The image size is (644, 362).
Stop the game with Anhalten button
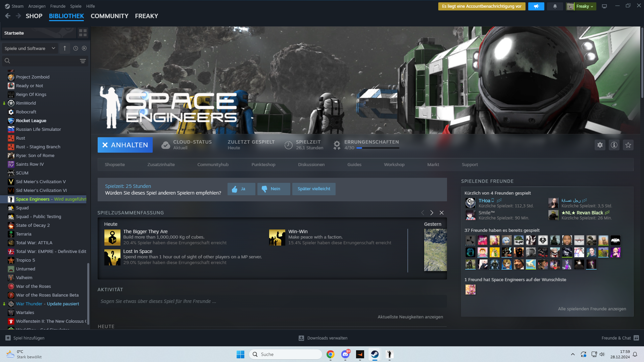point(125,145)
